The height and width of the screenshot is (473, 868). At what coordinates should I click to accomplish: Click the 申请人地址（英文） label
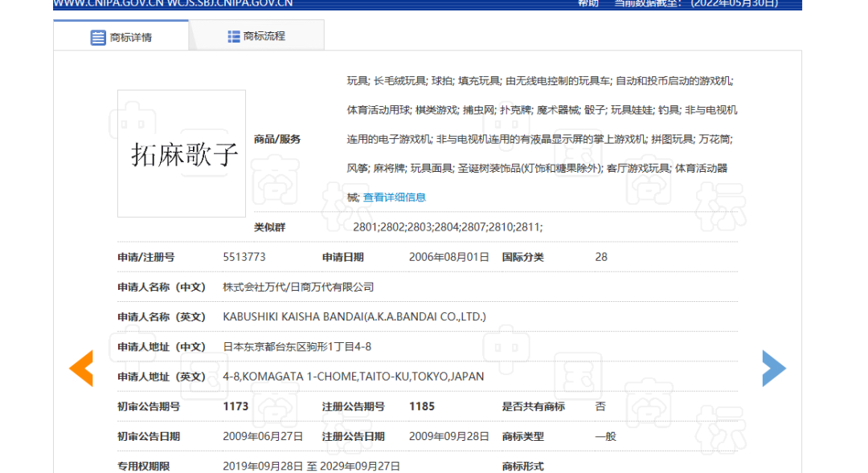point(162,377)
